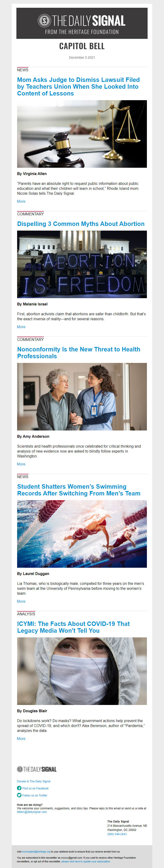Click More under the Virginia Allen story
Screen dimensions: 164x868
[21, 202]
